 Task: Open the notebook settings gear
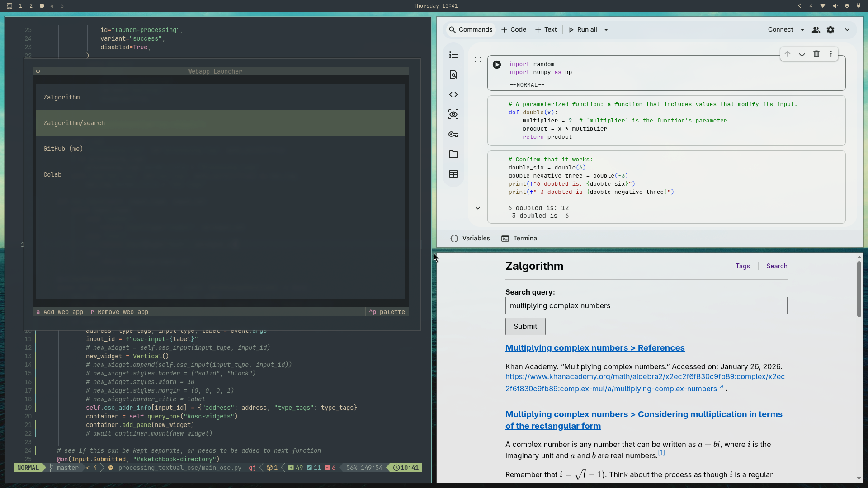[830, 29]
